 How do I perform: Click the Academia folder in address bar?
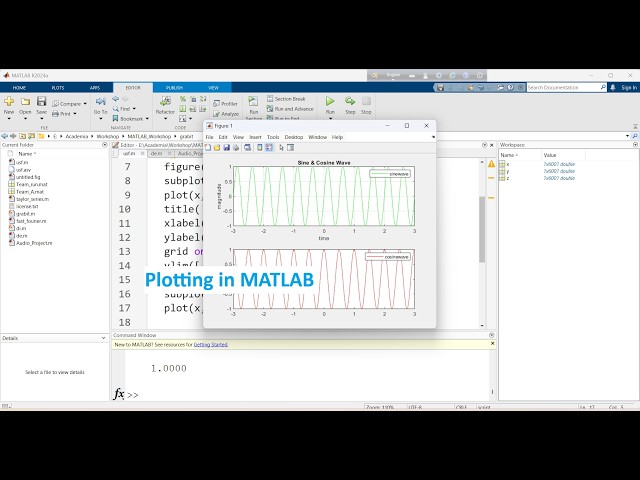coord(77,136)
